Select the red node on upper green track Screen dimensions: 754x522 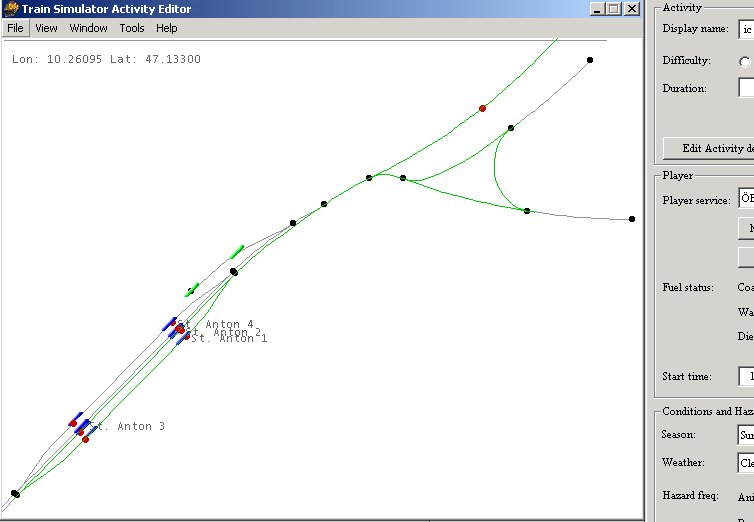pos(482,108)
